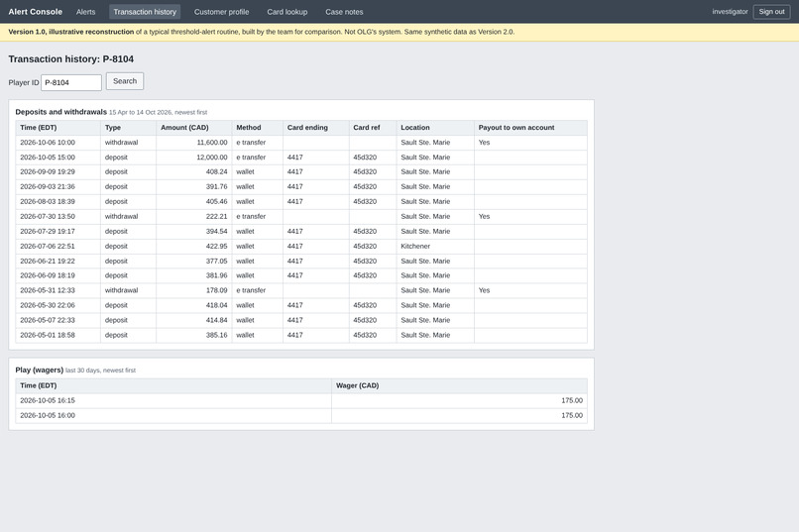Click the 2026-07-29 19:17 time cell
This screenshot has width=799, height=532.
pyautogui.click(x=58, y=231)
